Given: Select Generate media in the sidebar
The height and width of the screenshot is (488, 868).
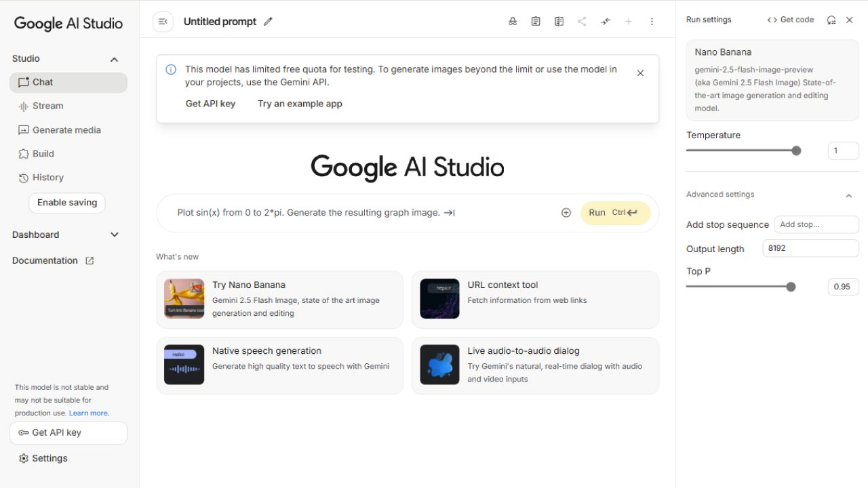Looking at the screenshot, I should tap(68, 130).
